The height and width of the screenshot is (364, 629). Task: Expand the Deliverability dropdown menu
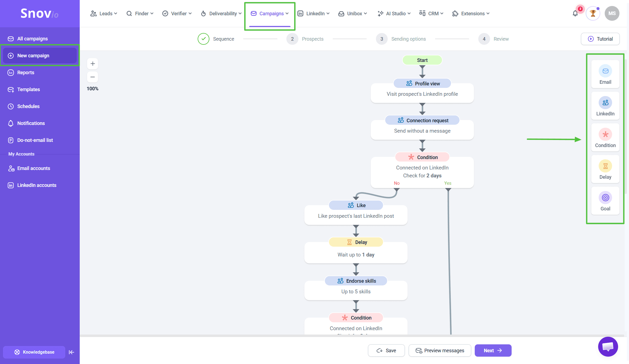point(221,13)
